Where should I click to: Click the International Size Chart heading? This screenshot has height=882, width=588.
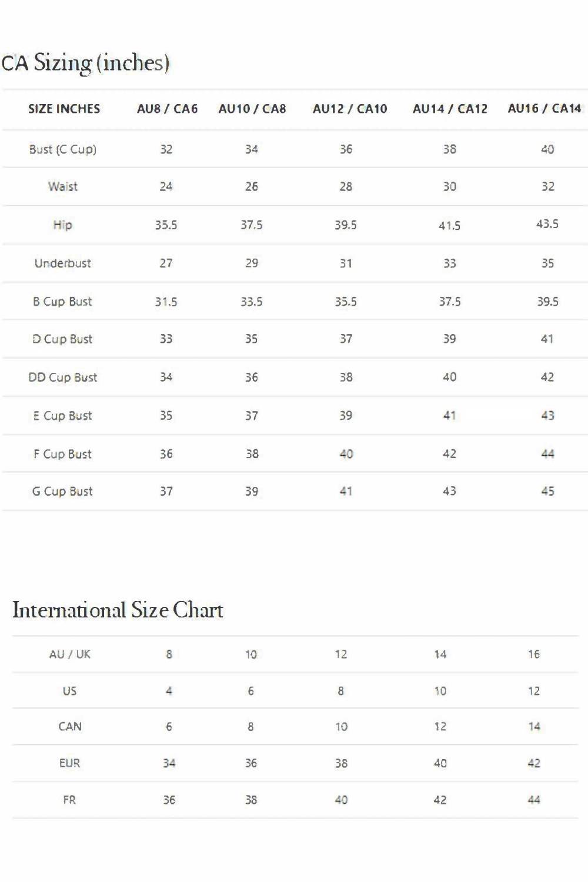tap(118, 610)
